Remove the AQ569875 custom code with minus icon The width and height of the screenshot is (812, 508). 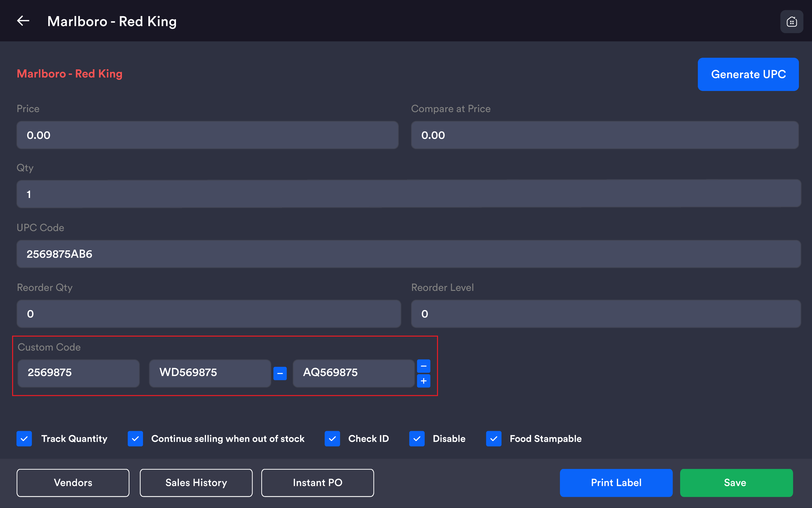click(424, 366)
